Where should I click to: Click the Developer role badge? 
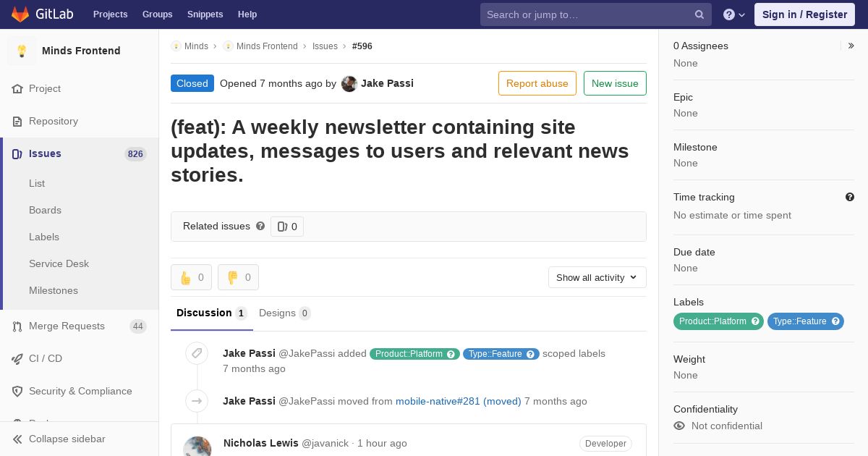[605, 444]
